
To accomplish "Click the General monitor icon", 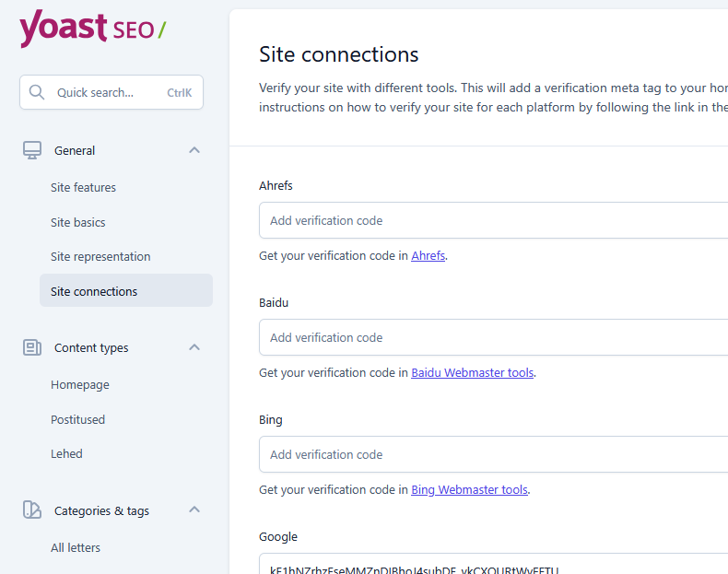I will [x=32, y=150].
